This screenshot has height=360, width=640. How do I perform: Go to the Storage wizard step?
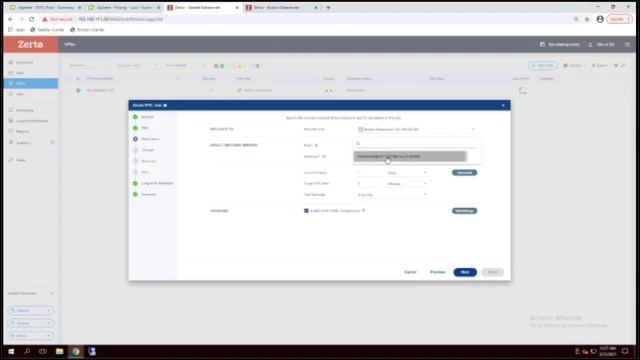[x=148, y=150]
